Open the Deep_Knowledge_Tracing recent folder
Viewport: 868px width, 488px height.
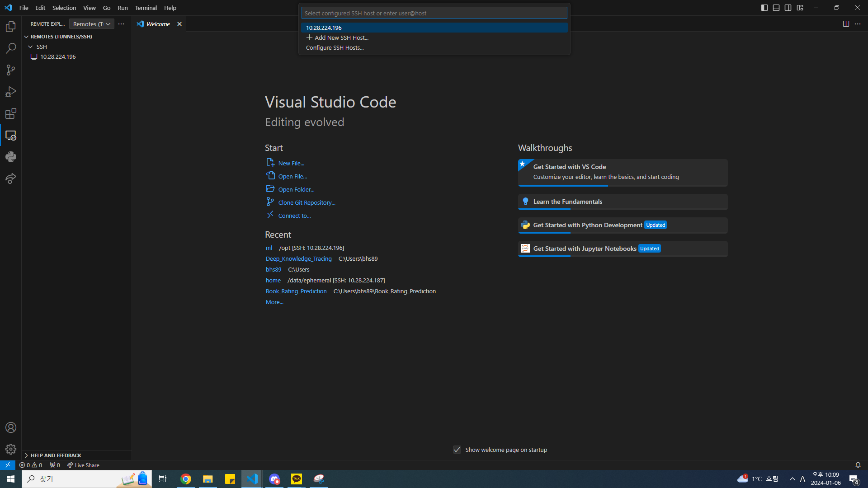(298, 258)
